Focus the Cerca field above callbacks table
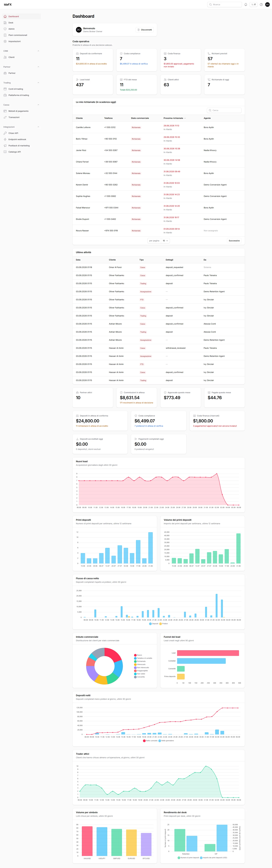 click(224, 110)
